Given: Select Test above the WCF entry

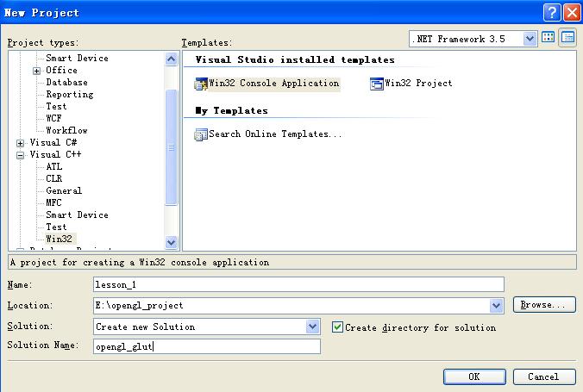Looking at the screenshot, I should coord(56,107).
